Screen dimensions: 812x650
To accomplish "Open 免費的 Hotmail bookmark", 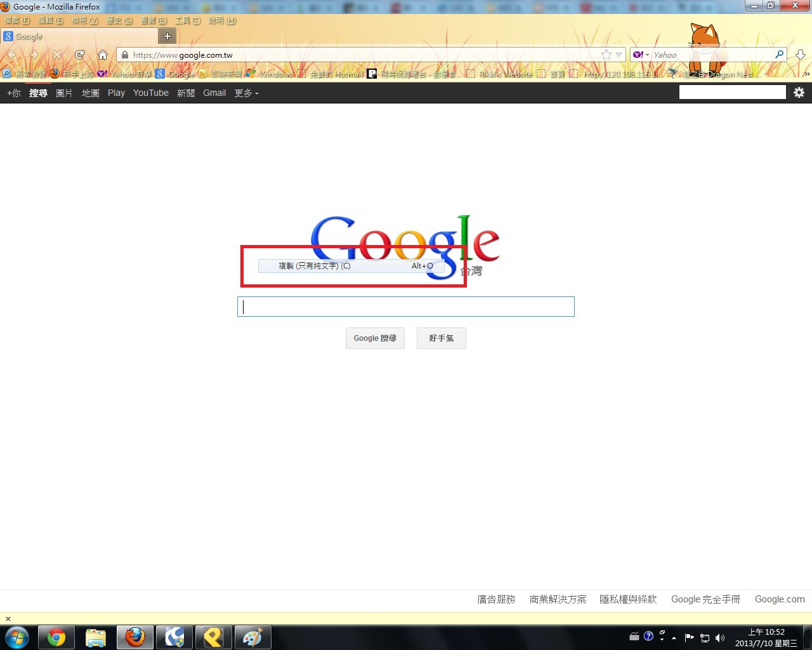I will point(331,74).
